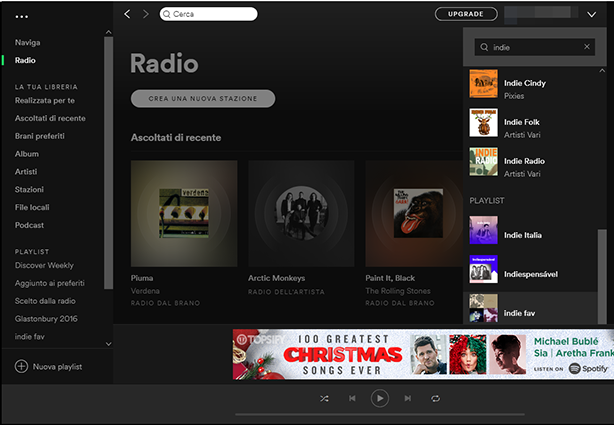Select the Indie Radio title
The image size is (614, 425).
tap(524, 161)
